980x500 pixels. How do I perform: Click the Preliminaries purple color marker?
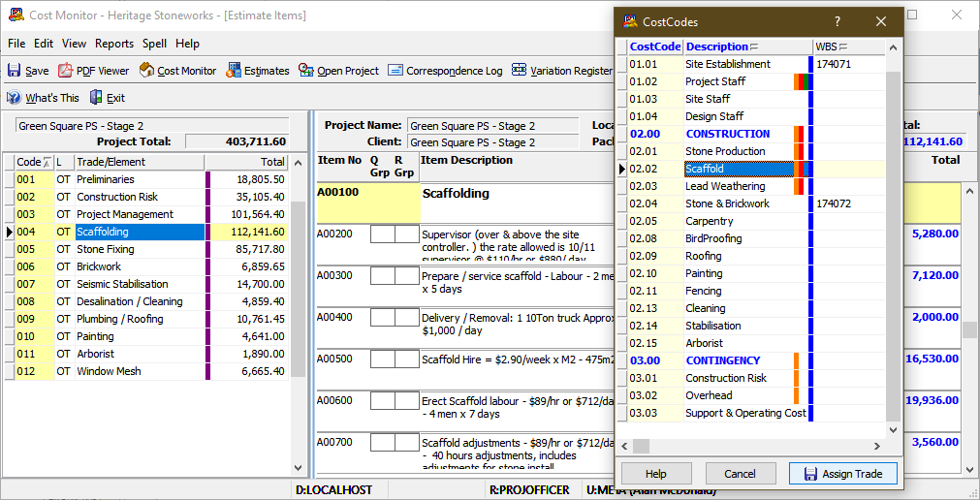point(208,179)
